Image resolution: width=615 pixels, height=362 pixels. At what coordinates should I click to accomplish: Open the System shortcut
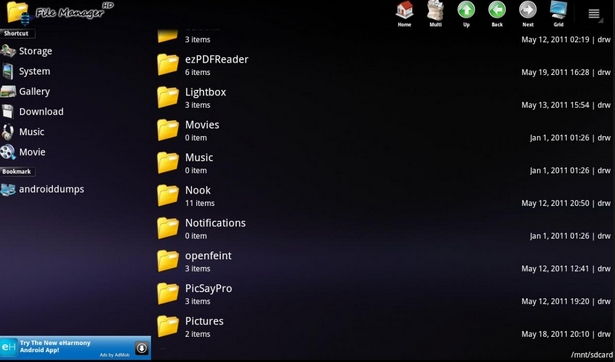26,71
